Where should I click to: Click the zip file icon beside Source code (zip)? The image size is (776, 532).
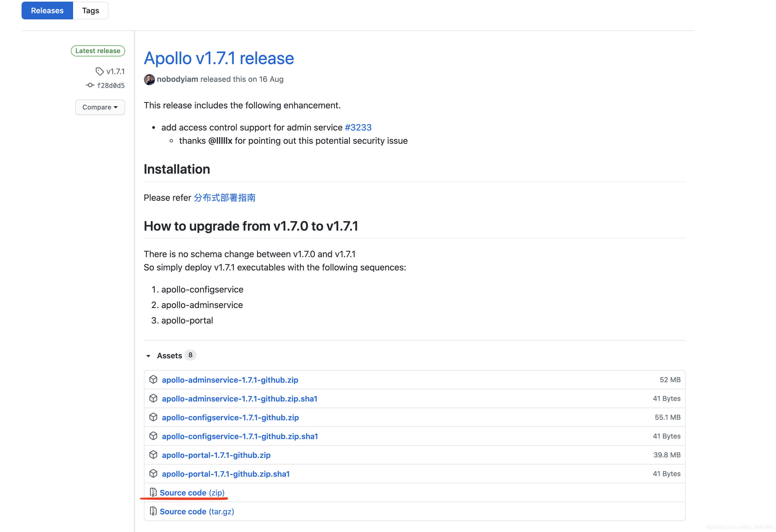[153, 492]
